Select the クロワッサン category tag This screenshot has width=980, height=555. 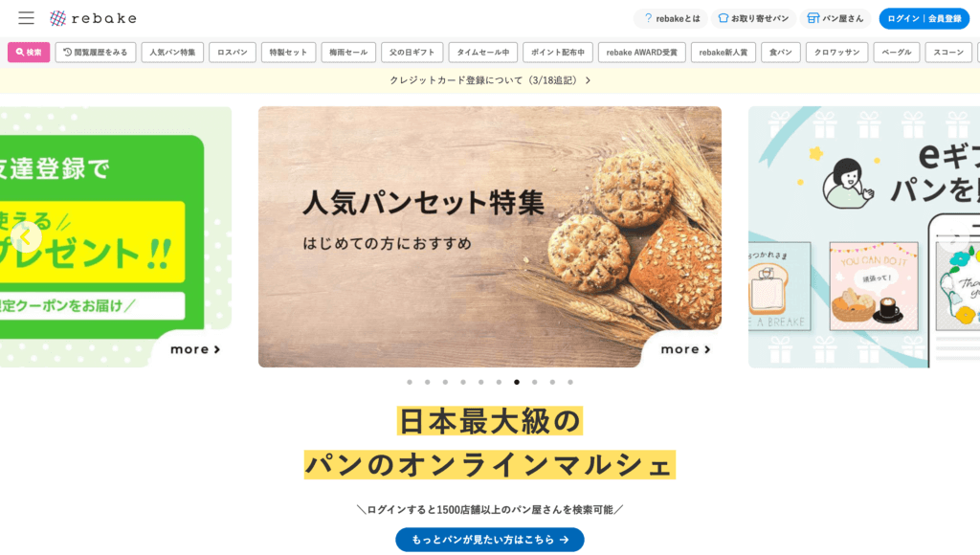836,53
